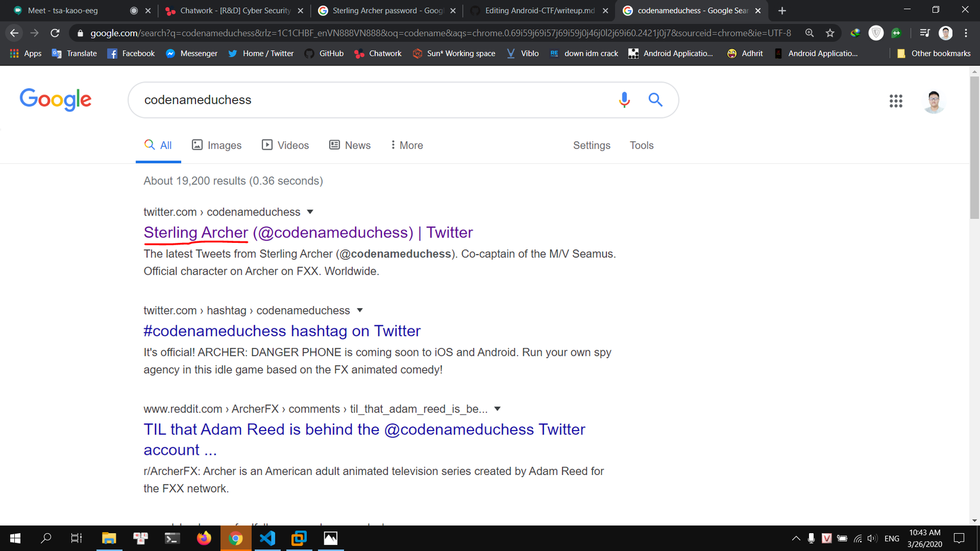Bookmark this page with the star icon

click(830, 33)
